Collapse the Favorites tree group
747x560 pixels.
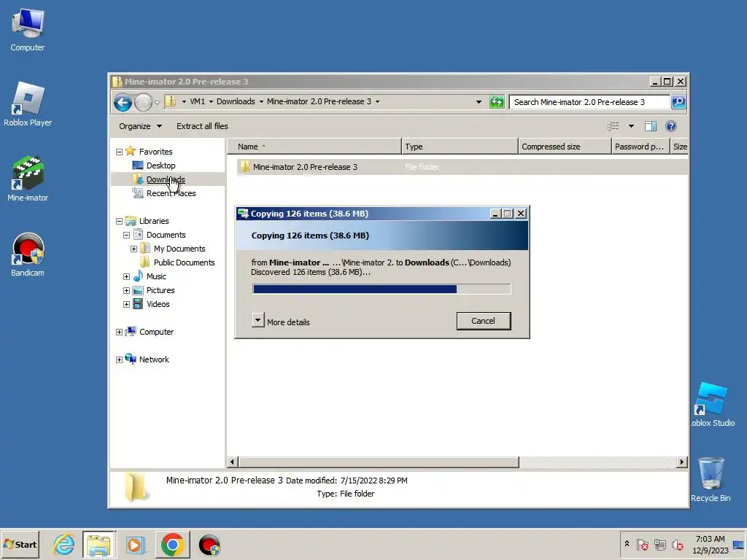coord(119,152)
